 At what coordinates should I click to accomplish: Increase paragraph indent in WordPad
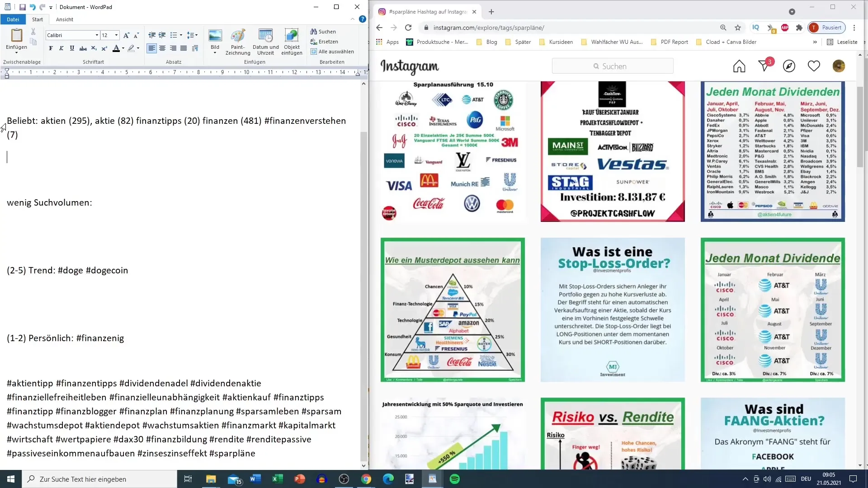(x=162, y=35)
